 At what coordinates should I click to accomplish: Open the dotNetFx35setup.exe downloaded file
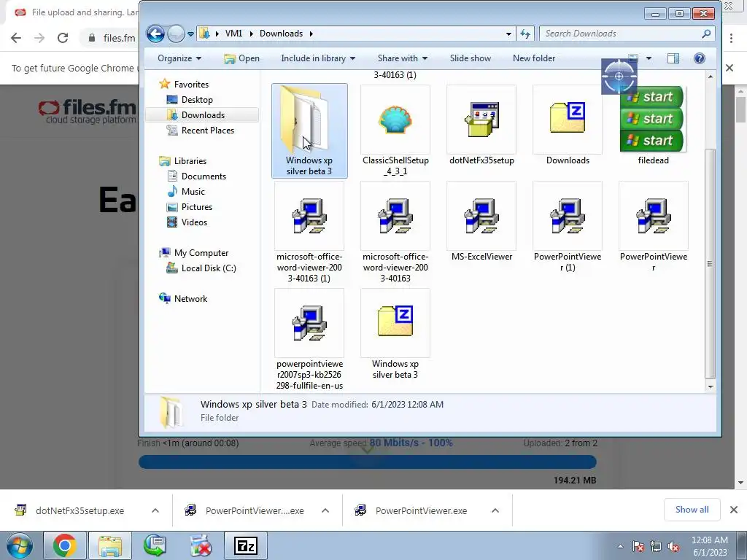80,510
